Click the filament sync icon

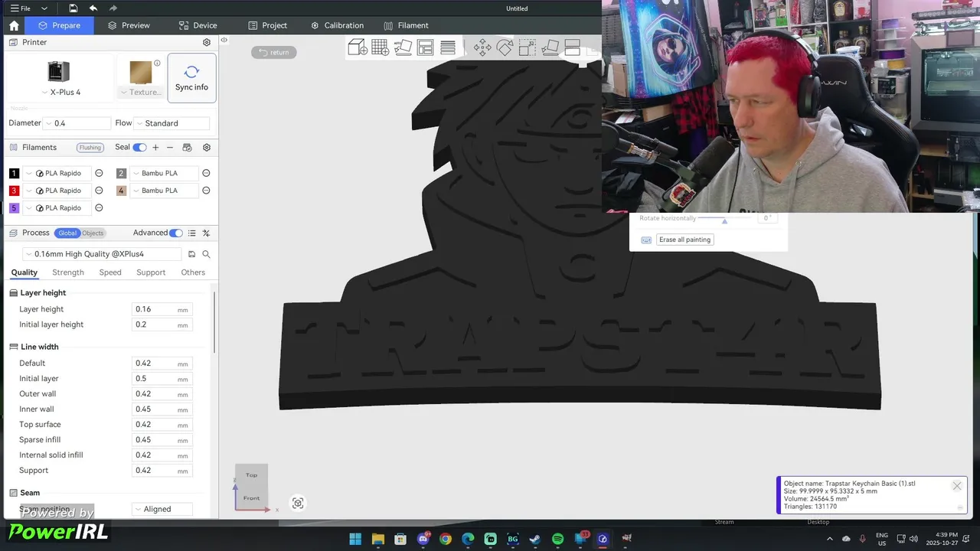187,148
